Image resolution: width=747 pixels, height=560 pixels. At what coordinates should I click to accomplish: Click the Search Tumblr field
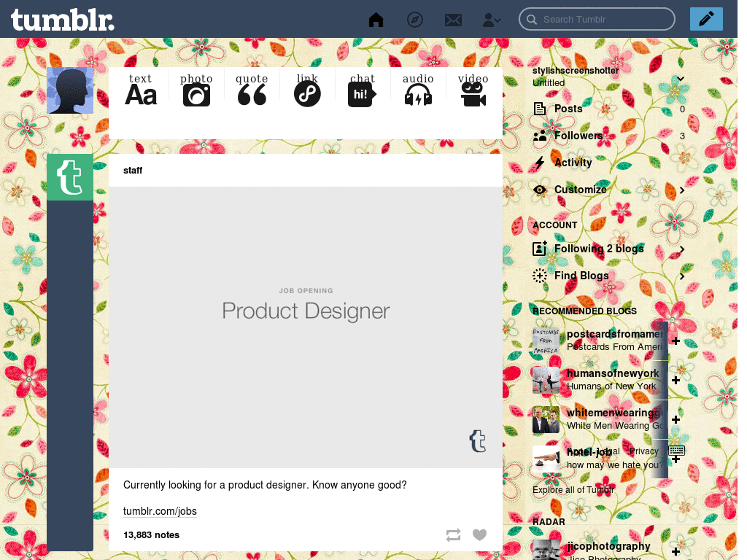point(597,20)
